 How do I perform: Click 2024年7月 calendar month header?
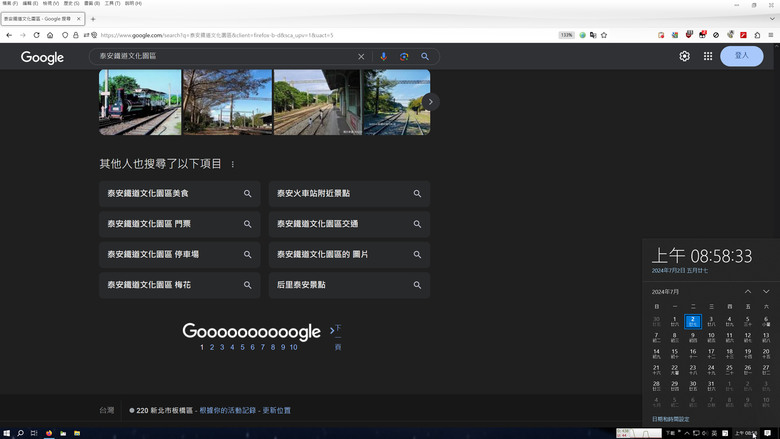pos(665,292)
